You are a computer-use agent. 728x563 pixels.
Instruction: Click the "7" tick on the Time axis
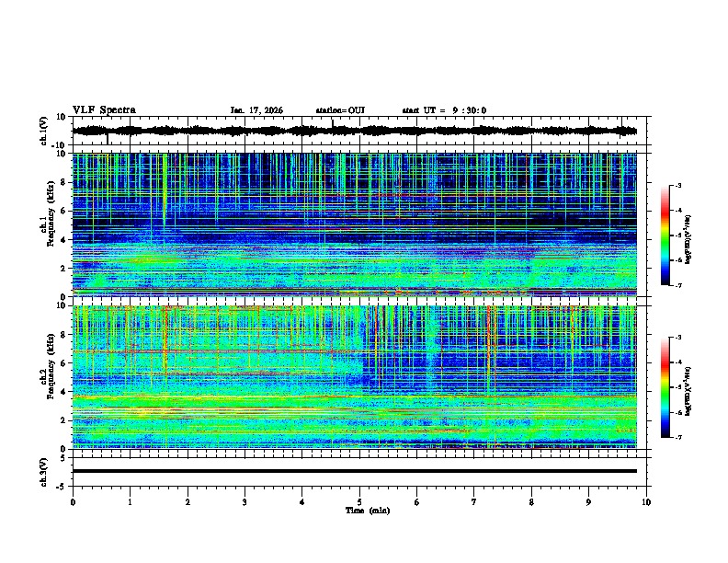[x=474, y=502]
